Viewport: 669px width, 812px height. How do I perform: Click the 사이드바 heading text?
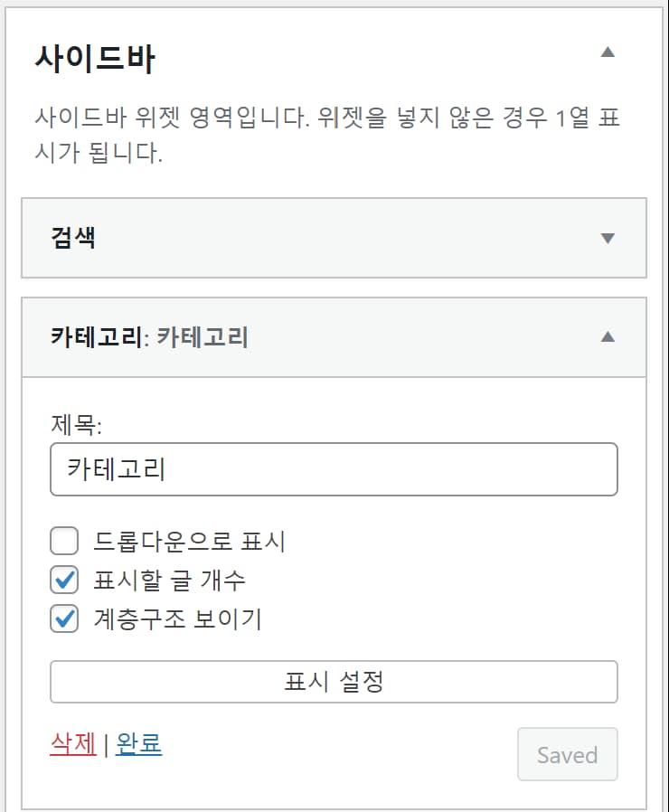[x=95, y=58]
